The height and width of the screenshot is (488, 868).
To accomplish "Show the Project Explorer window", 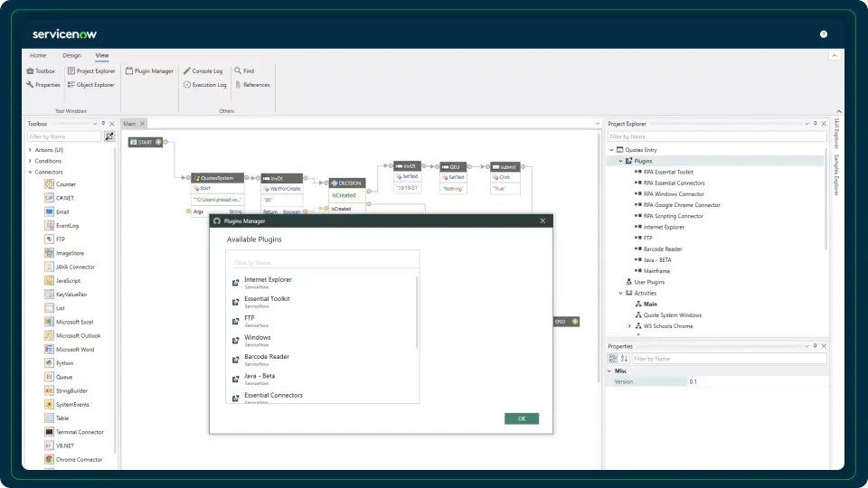I will [x=91, y=70].
